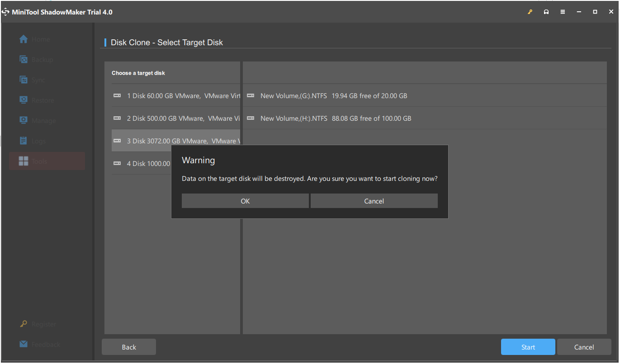Click the Register key icon at bottom-left
The width and height of the screenshot is (620, 364).
point(24,324)
